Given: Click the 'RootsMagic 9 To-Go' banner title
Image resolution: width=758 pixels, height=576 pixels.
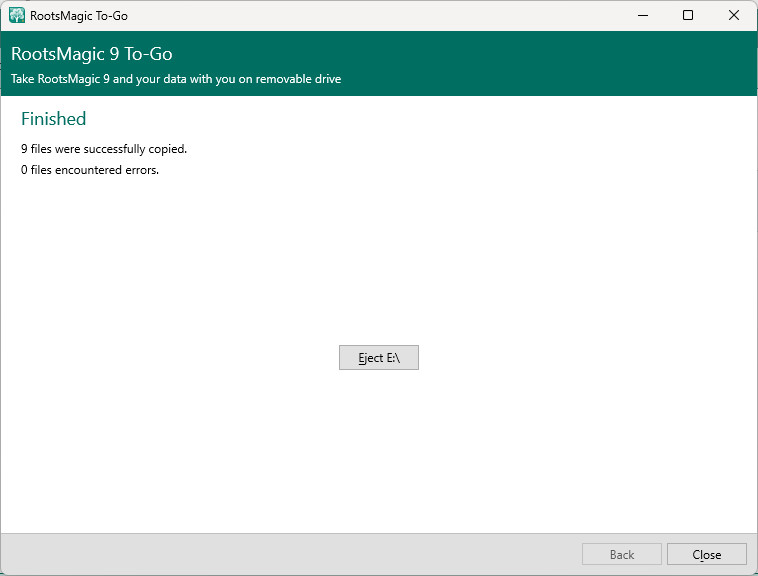Looking at the screenshot, I should [92, 55].
